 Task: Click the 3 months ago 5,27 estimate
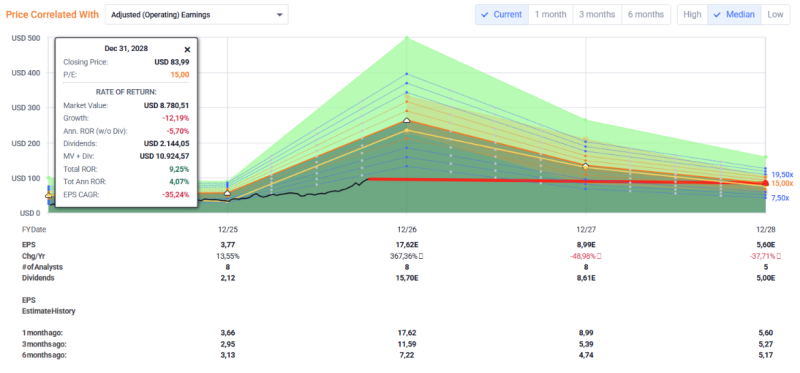pyautogui.click(x=765, y=344)
